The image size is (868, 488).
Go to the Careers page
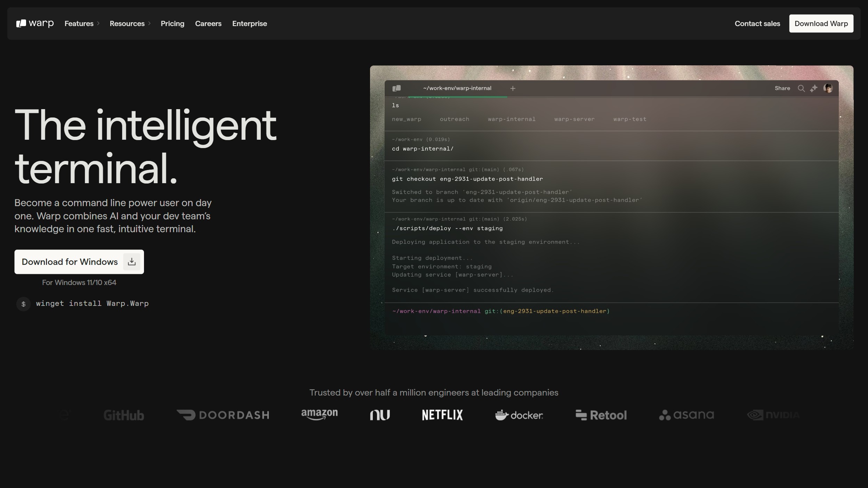coord(208,23)
